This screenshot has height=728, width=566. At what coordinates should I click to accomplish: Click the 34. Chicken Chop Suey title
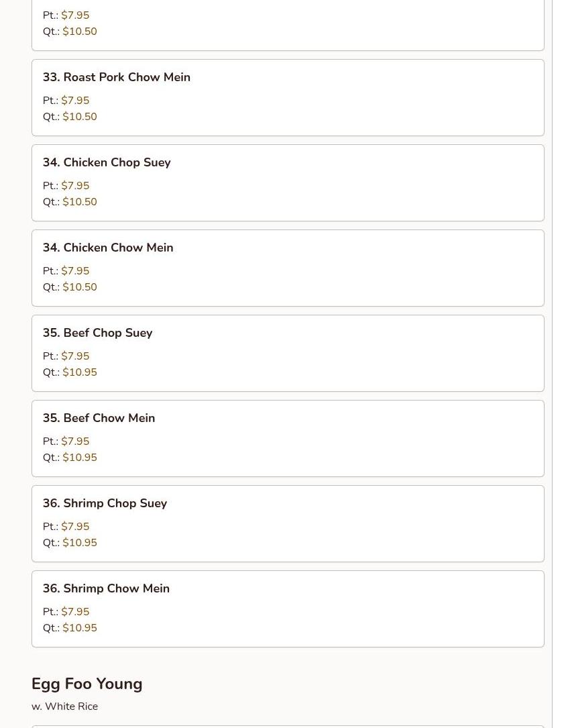[x=107, y=162]
